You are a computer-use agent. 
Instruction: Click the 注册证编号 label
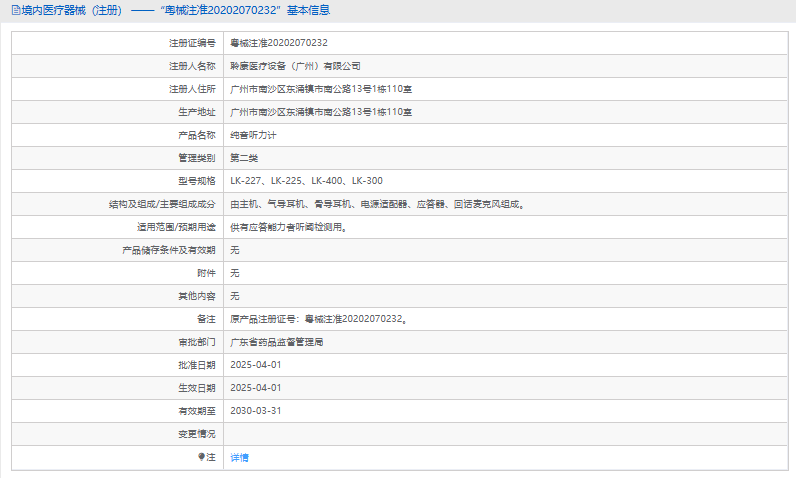point(192,43)
